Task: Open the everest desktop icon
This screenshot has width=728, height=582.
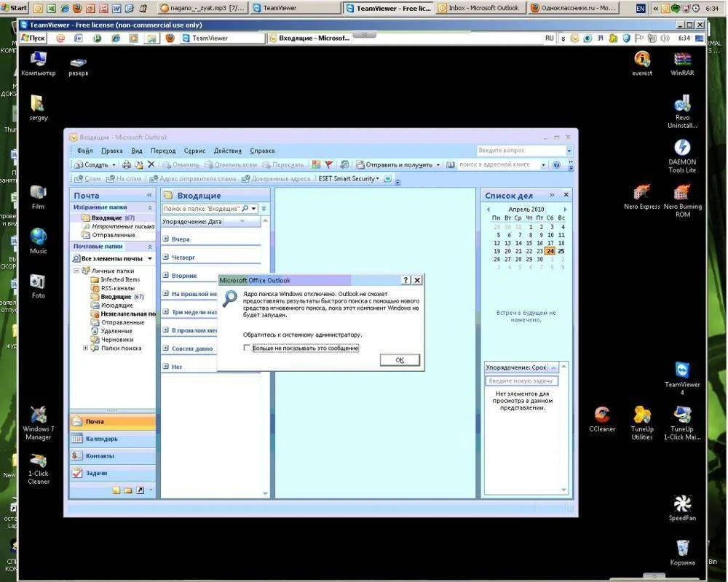Action: point(642,63)
